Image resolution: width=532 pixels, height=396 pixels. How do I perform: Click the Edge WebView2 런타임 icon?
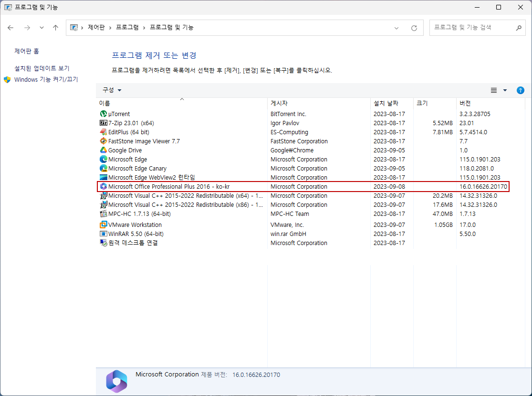coord(104,177)
